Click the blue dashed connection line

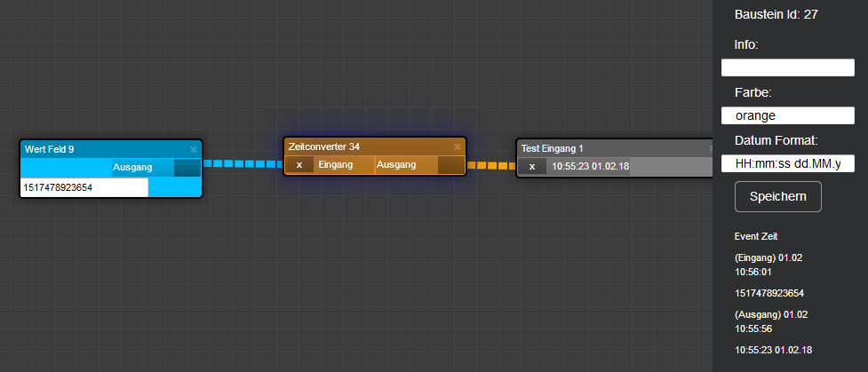243,164
